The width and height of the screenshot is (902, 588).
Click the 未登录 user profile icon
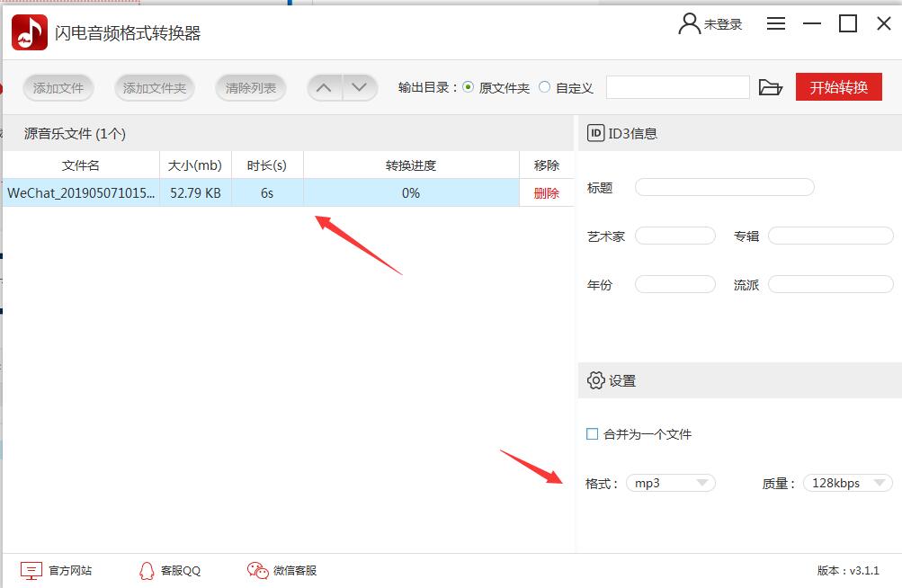click(688, 23)
